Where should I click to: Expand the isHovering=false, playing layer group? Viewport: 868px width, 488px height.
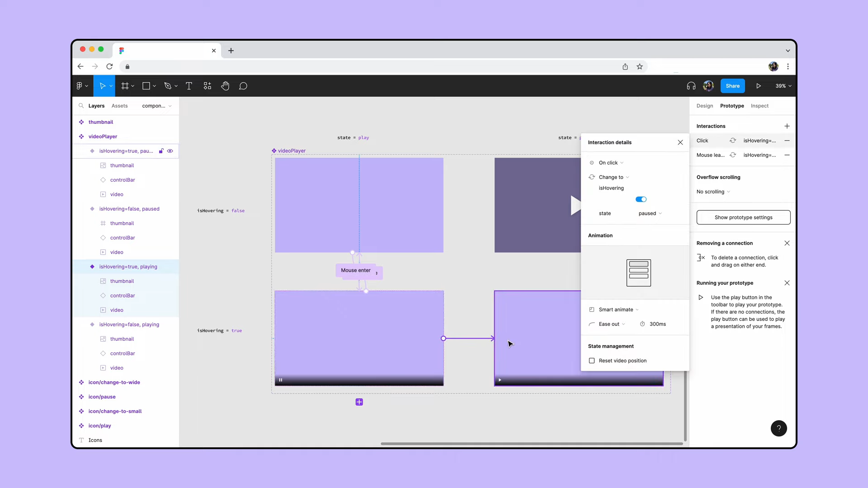point(82,324)
